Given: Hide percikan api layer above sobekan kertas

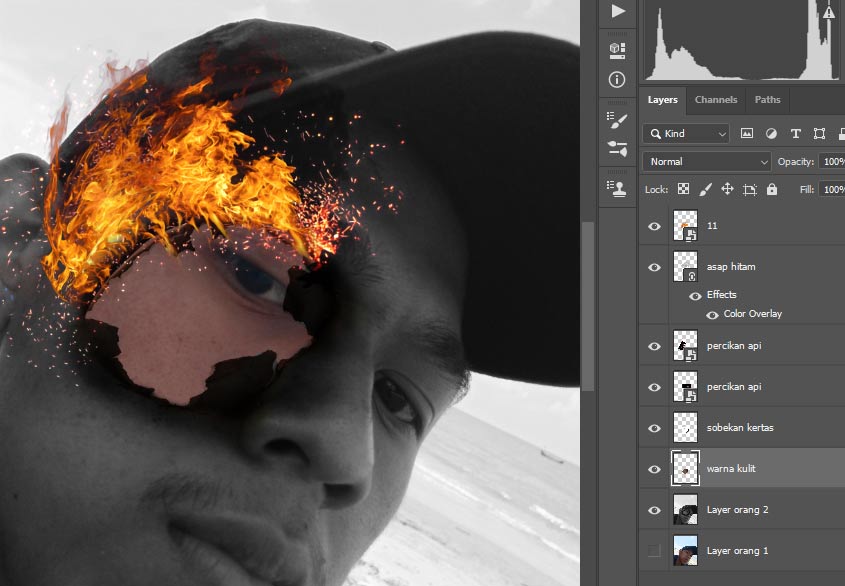Looking at the screenshot, I should [x=654, y=387].
